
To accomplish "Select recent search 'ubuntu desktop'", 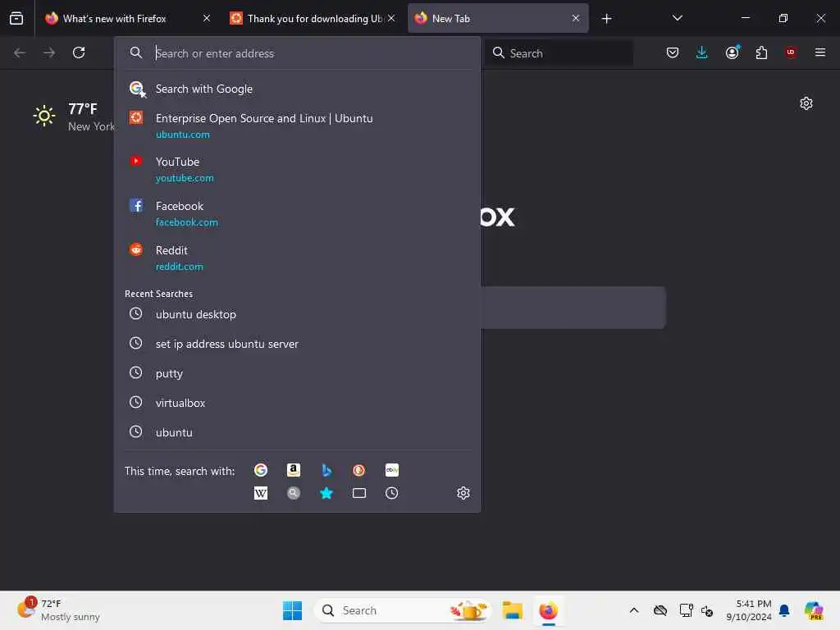I will tap(297, 314).
